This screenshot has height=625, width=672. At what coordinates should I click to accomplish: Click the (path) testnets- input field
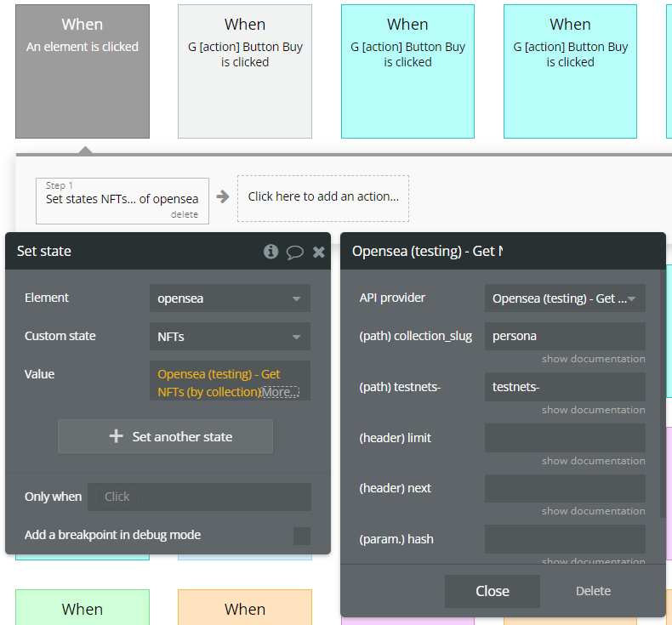click(565, 387)
